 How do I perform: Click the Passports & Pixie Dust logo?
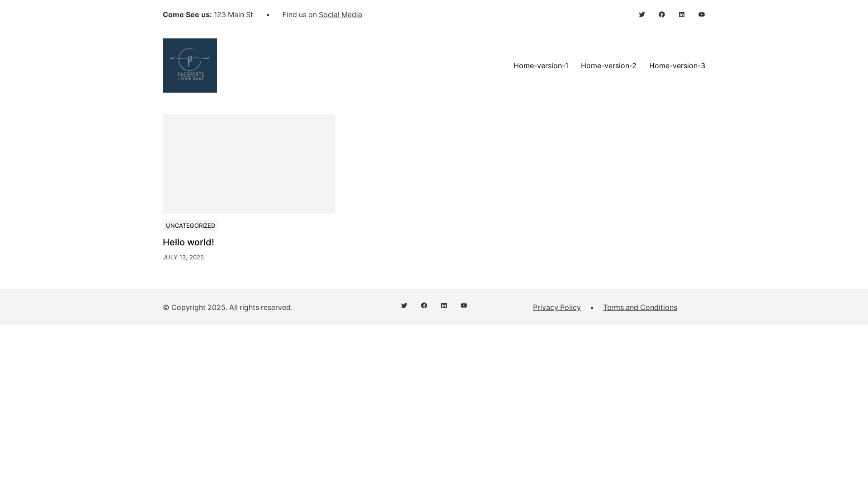point(190,66)
